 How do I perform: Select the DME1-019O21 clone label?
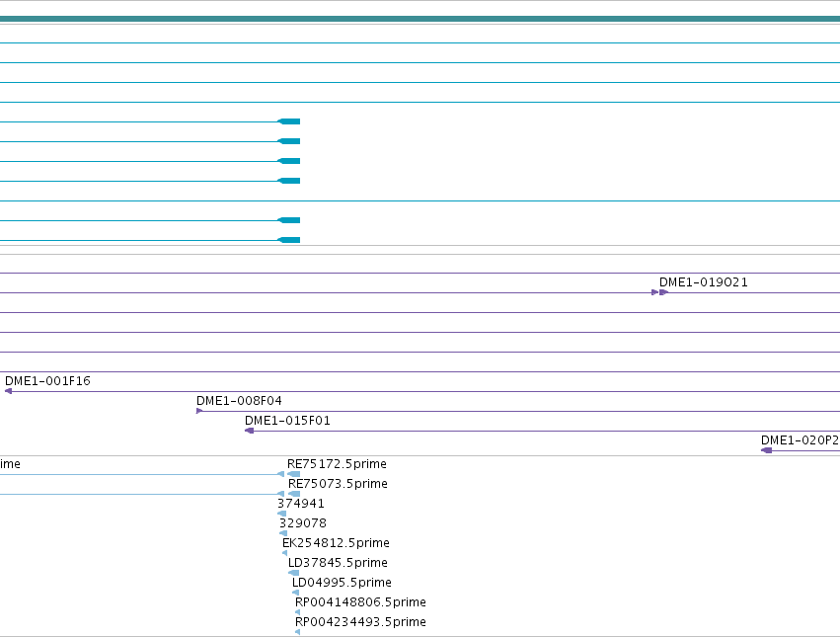tap(703, 282)
